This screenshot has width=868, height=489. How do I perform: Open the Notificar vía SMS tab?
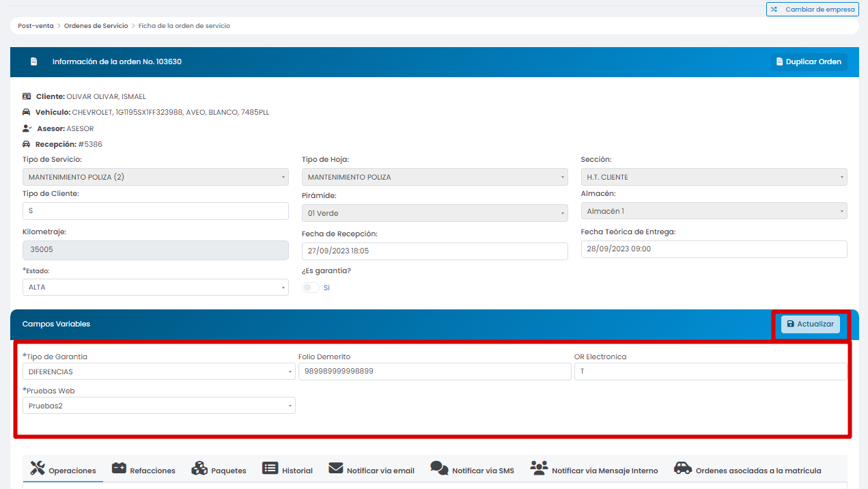tap(473, 469)
